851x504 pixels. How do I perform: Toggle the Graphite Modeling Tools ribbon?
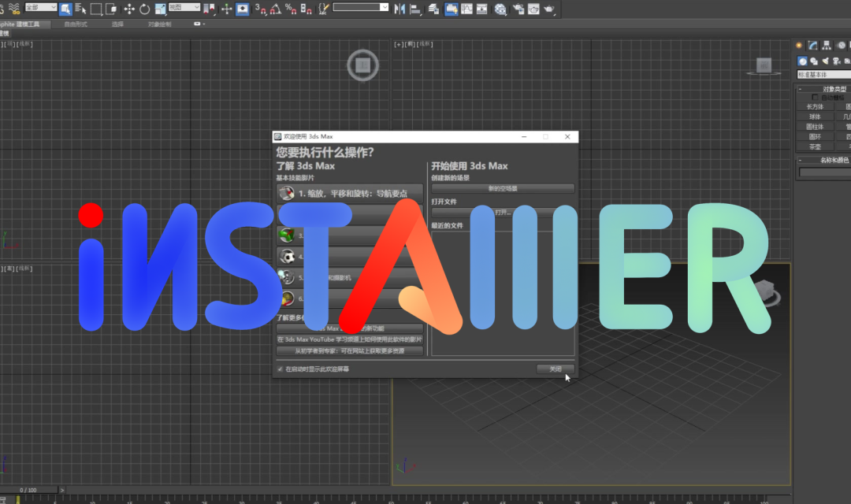point(451,9)
